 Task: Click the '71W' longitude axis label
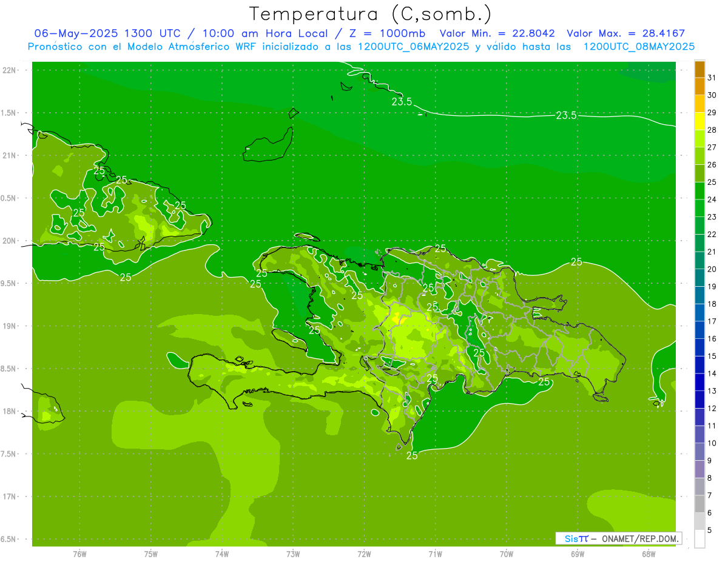pos(435,554)
